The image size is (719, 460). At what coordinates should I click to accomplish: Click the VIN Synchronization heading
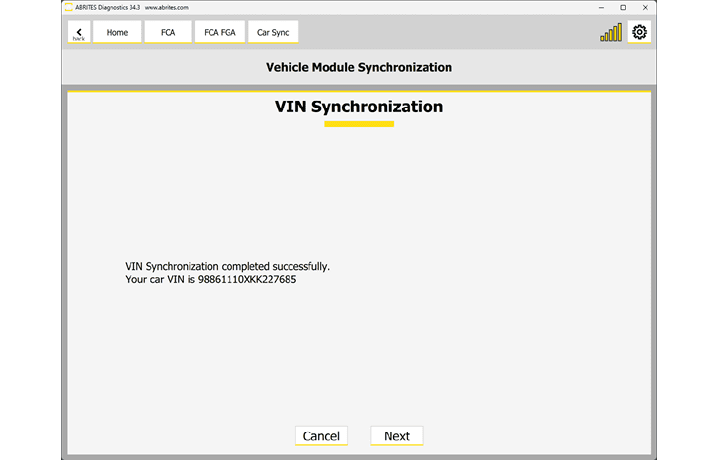pos(358,106)
